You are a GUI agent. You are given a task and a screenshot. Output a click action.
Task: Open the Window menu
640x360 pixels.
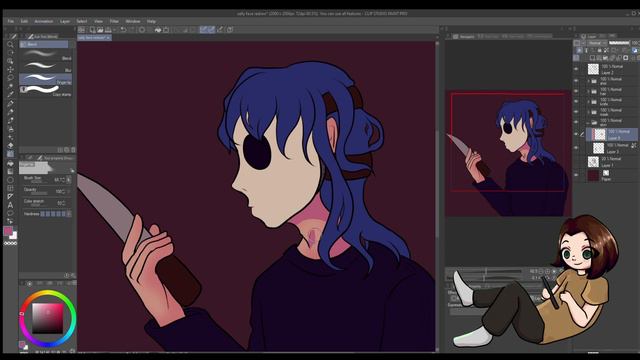coord(132,21)
